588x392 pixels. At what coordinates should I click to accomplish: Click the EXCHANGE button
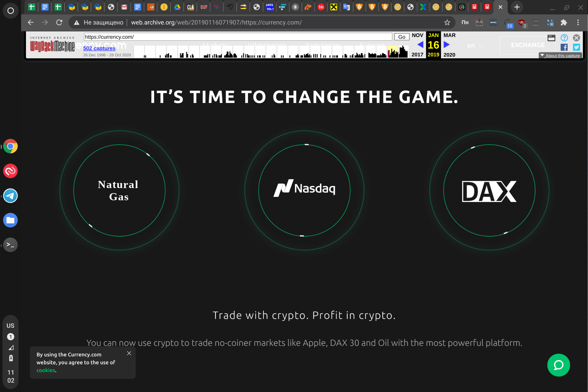pos(527,45)
